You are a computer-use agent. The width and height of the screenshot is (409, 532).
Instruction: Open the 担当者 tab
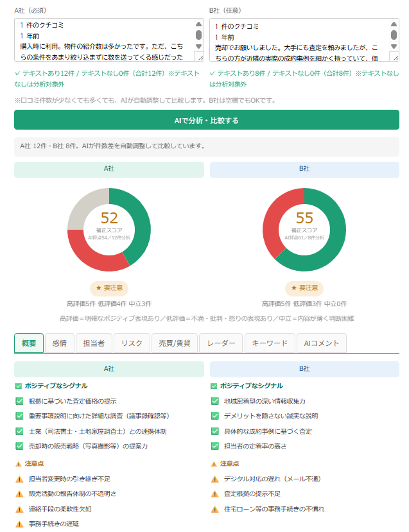click(94, 343)
